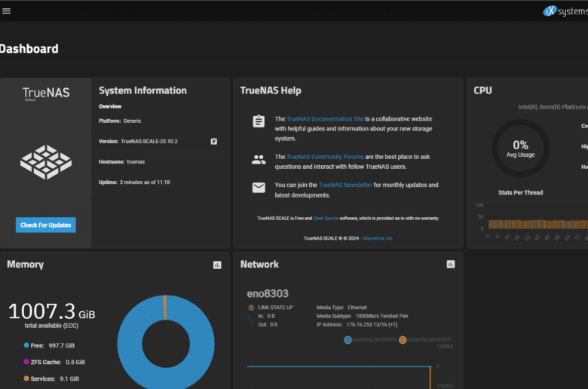Click the newsletter envelope icon
The width and height of the screenshot is (588, 389).
[259, 187]
